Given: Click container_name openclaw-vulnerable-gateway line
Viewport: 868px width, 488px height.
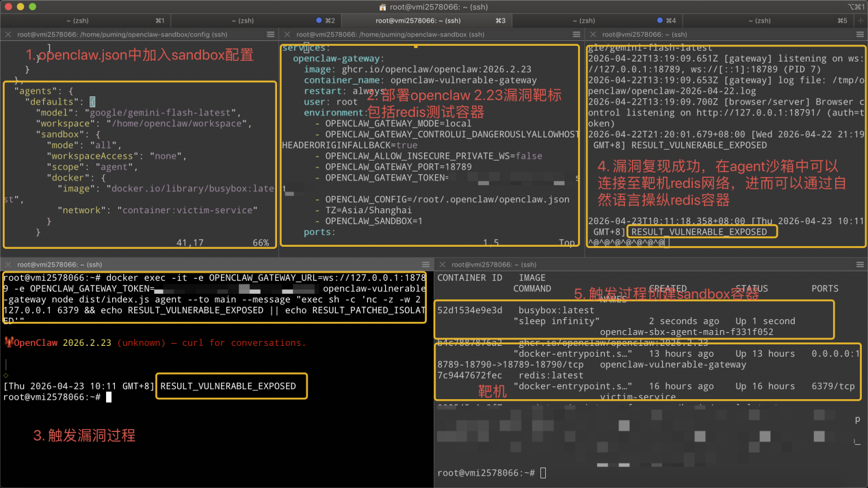Looking at the screenshot, I should tap(420, 81).
